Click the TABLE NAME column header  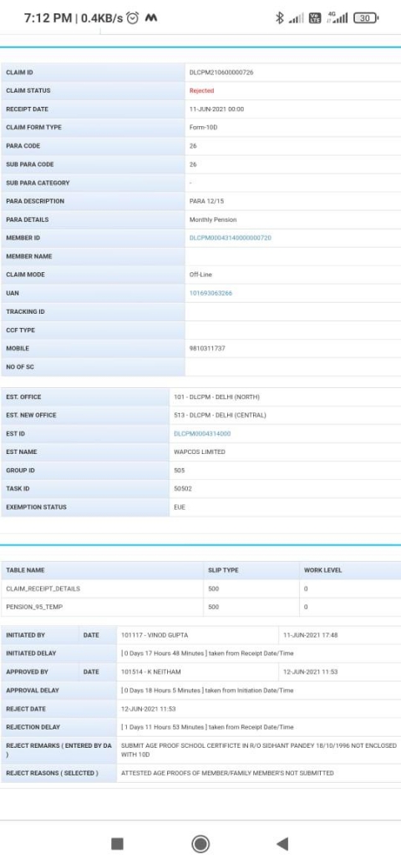25,570
